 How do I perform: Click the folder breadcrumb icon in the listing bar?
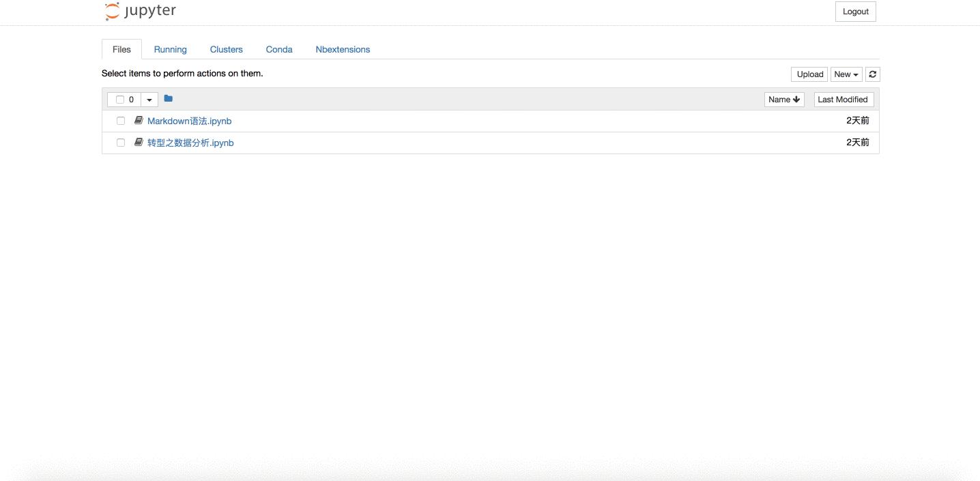coord(168,99)
